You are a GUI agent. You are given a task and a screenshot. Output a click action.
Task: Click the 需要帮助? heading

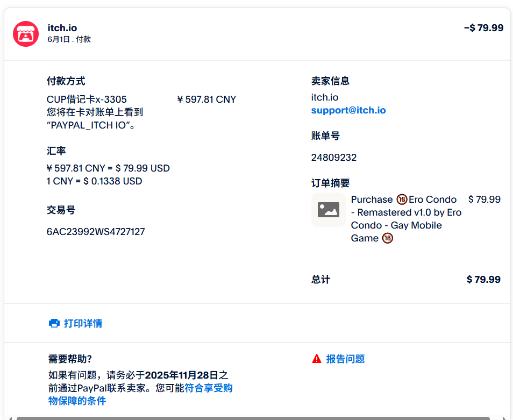pyautogui.click(x=70, y=359)
